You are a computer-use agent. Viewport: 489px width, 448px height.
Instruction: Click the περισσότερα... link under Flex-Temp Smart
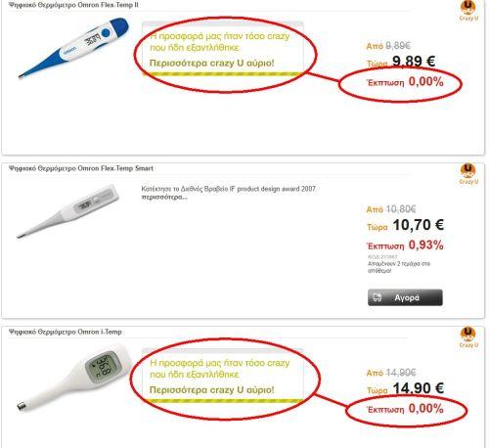tap(164, 197)
